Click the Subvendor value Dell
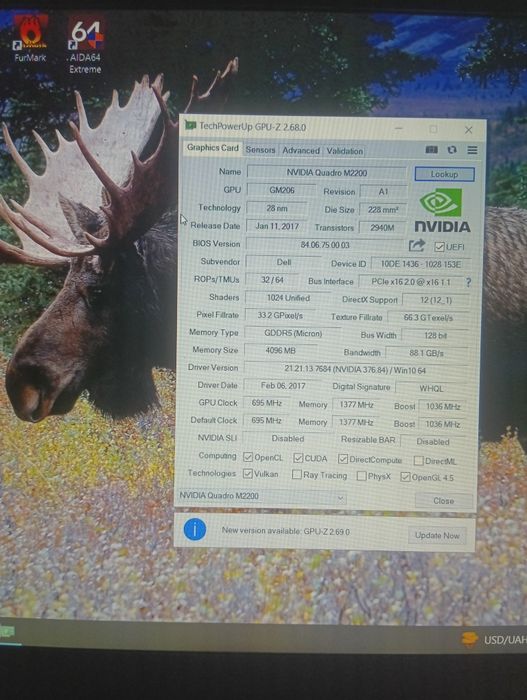Screen dimensions: 527x700 [x=284, y=262]
